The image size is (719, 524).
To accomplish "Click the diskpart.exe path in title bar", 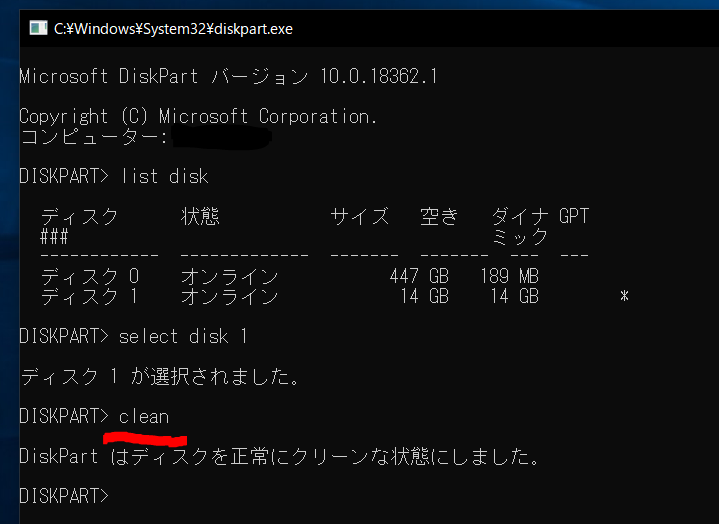I will click(173, 28).
